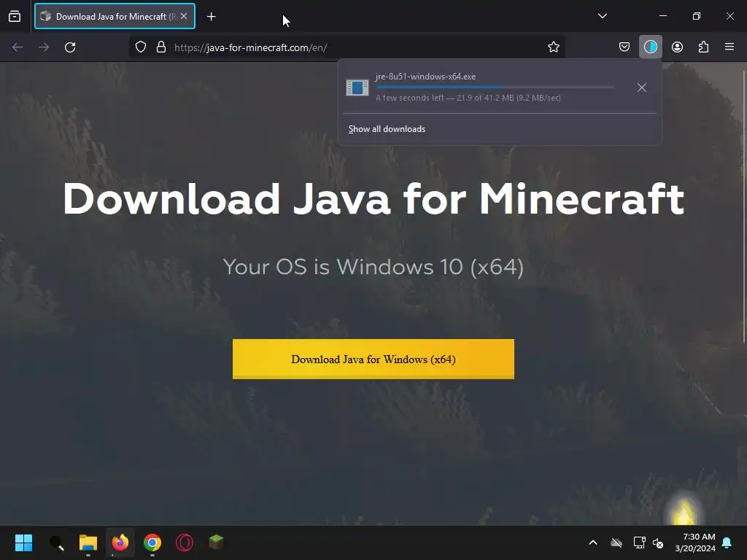Screen dimensions: 747x560
Task: Open the muted volume tray icon
Action: 658,542
